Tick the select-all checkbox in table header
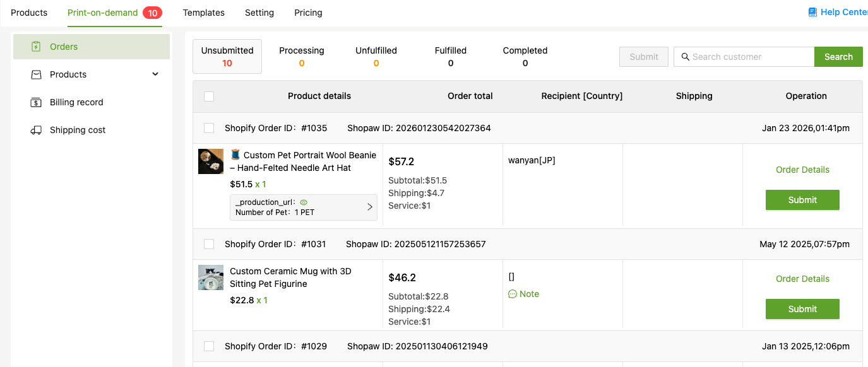Screen dimensions: 868x367 click(209, 96)
